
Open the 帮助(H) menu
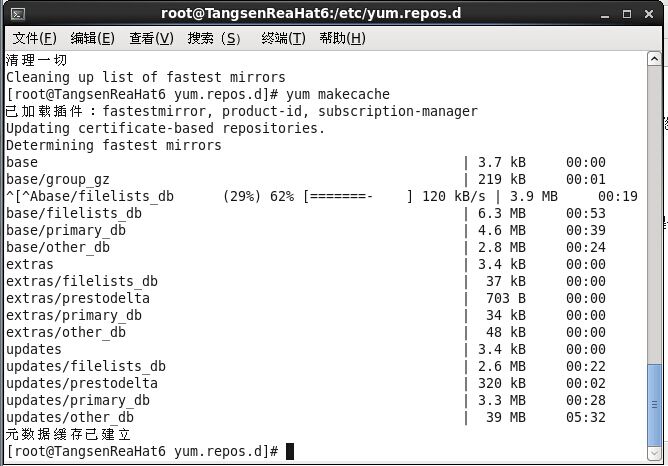pyautogui.click(x=342, y=38)
